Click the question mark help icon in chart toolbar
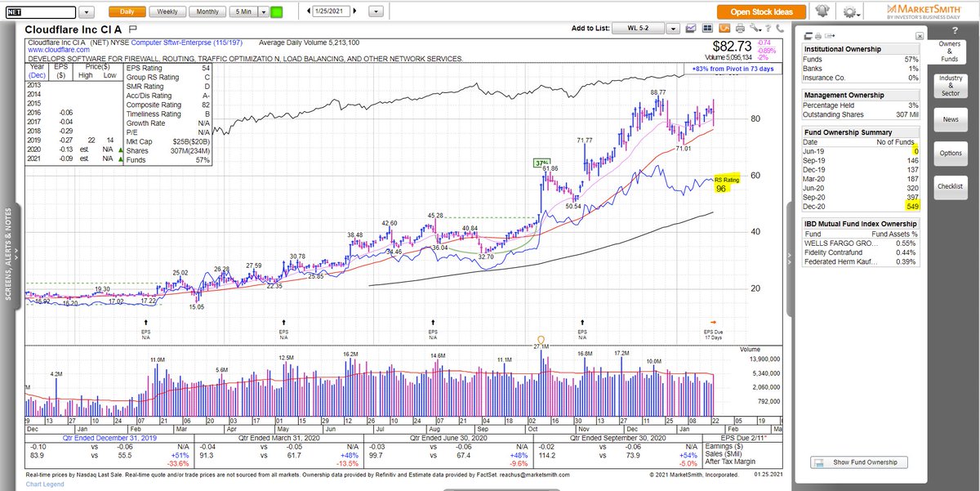The height and width of the screenshot is (491, 980). click(768, 29)
